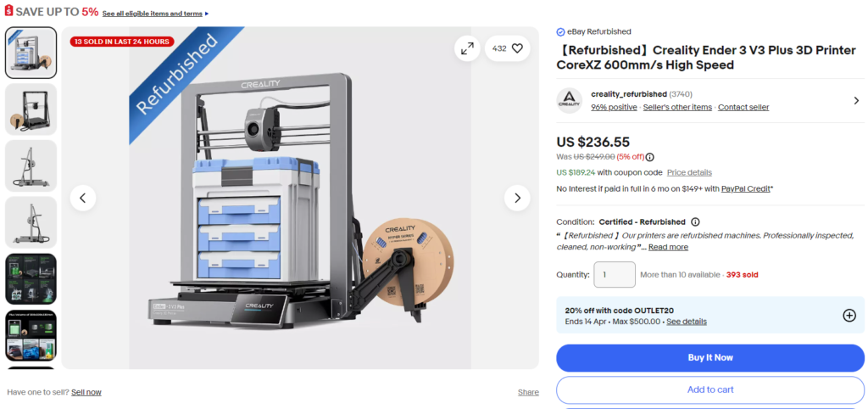
Task: Expand the product image to fullscreen
Action: 467,48
